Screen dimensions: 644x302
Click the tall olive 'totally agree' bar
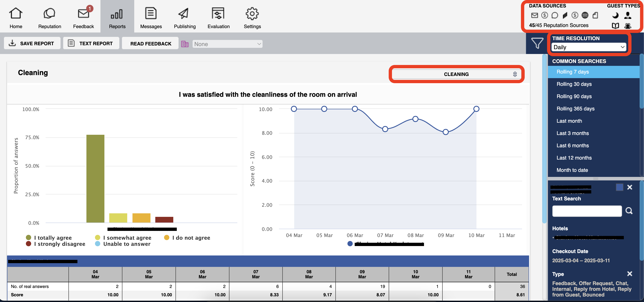95,179
